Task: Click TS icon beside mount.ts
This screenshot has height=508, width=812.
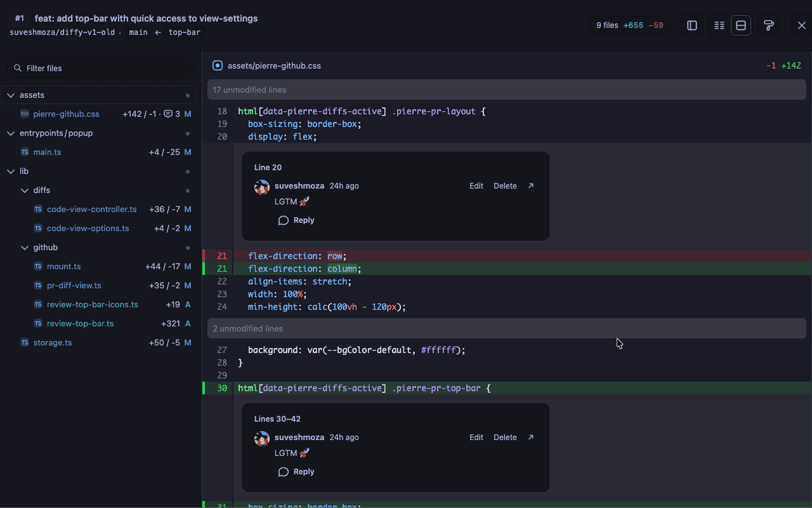Action: click(38, 267)
